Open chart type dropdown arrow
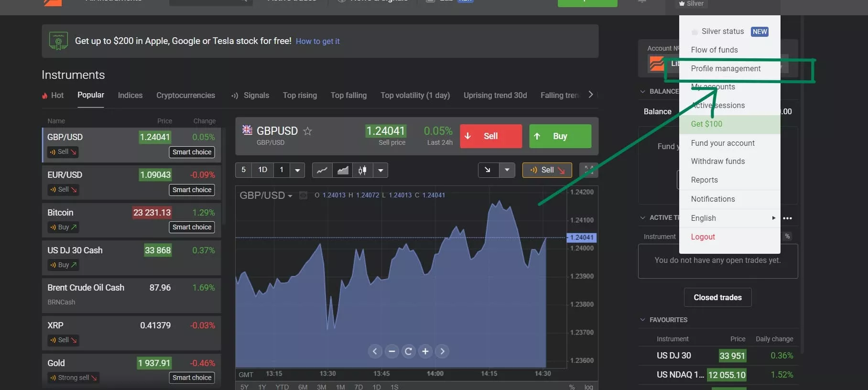The height and width of the screenshot is (390, 868). coord(380,170)
